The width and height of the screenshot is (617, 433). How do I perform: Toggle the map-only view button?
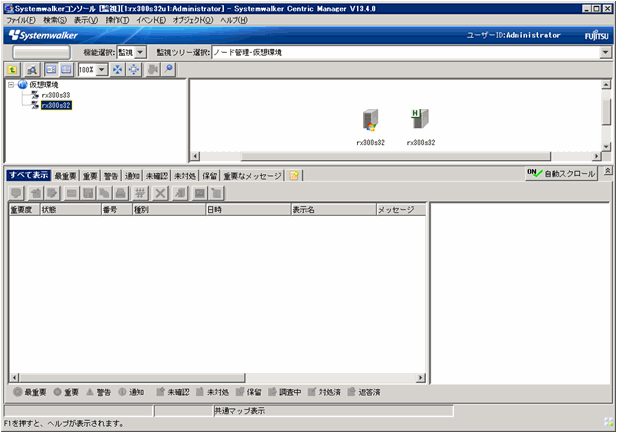pos(65,70)
